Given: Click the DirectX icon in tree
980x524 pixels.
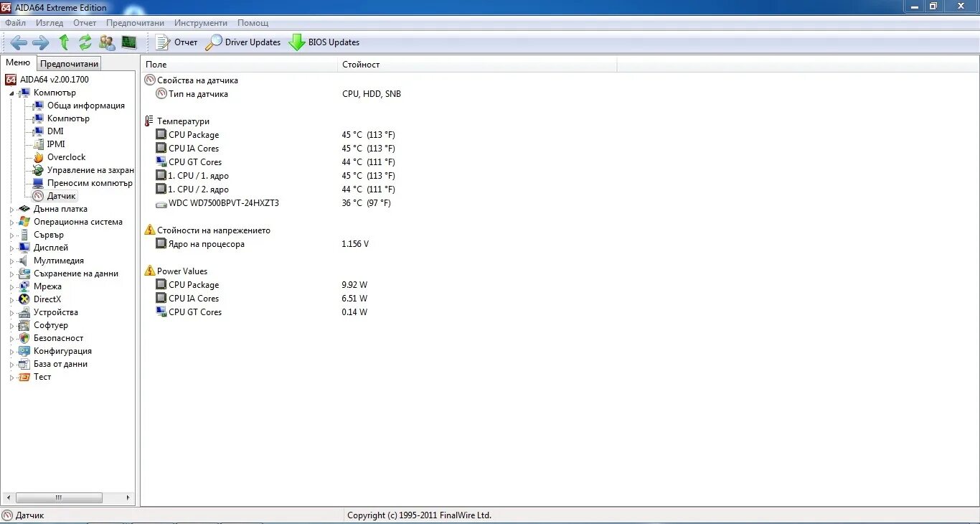Looking at the screenshot, I should click(x=24, y=299).
